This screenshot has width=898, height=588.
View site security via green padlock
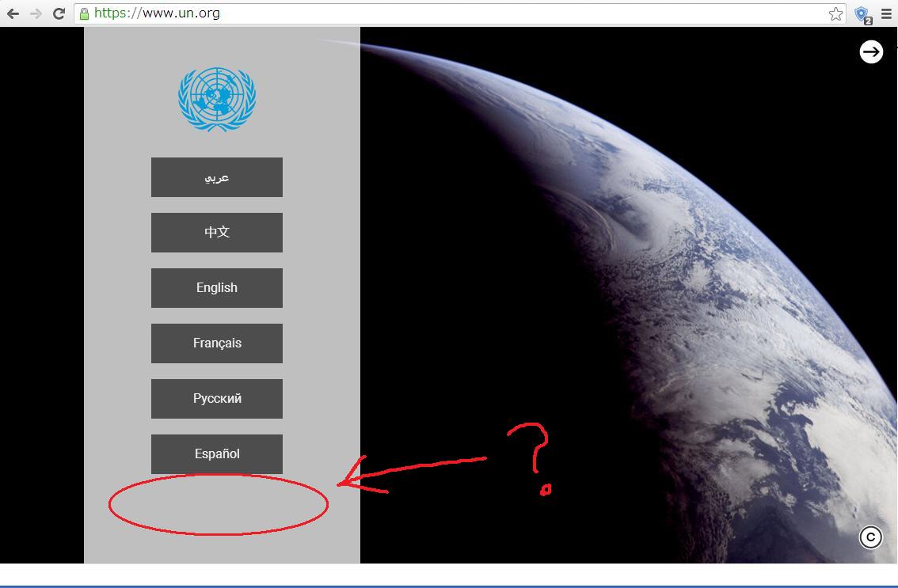(x=84, y=13)
